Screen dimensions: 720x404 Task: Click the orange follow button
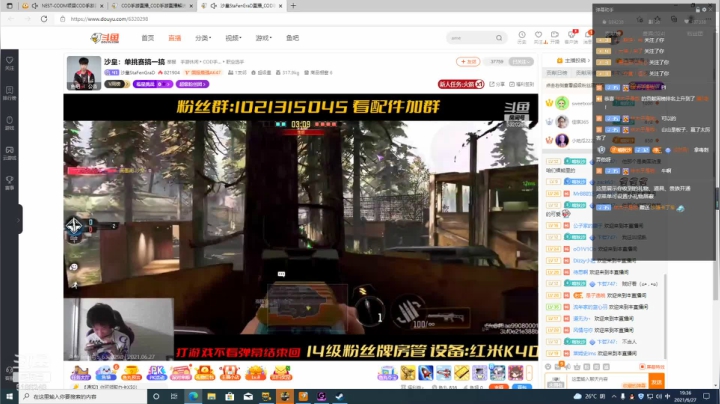468,62
